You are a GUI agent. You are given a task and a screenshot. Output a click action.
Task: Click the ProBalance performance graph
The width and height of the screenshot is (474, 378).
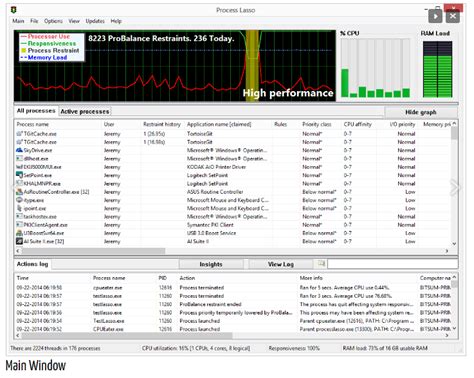175,66
